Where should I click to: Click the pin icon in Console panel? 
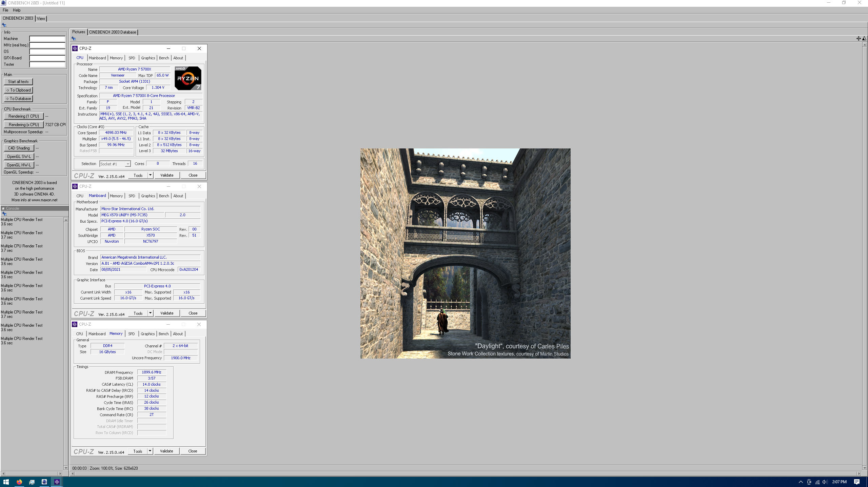click(4, 214)
